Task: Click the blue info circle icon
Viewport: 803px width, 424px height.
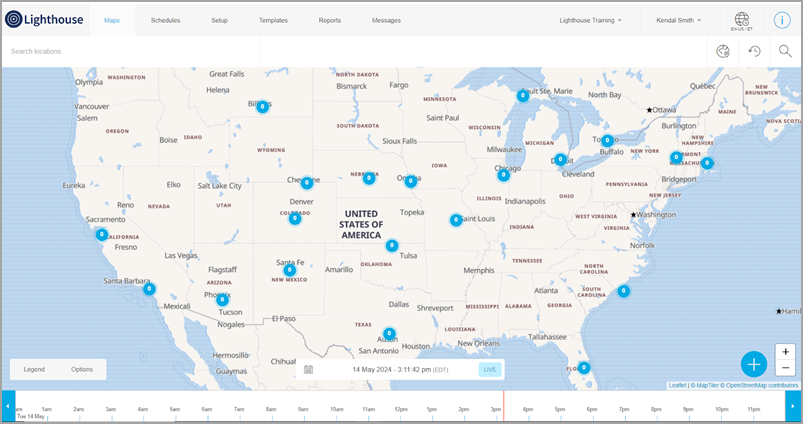Action: pyautogui.click(x=782, y=20)
